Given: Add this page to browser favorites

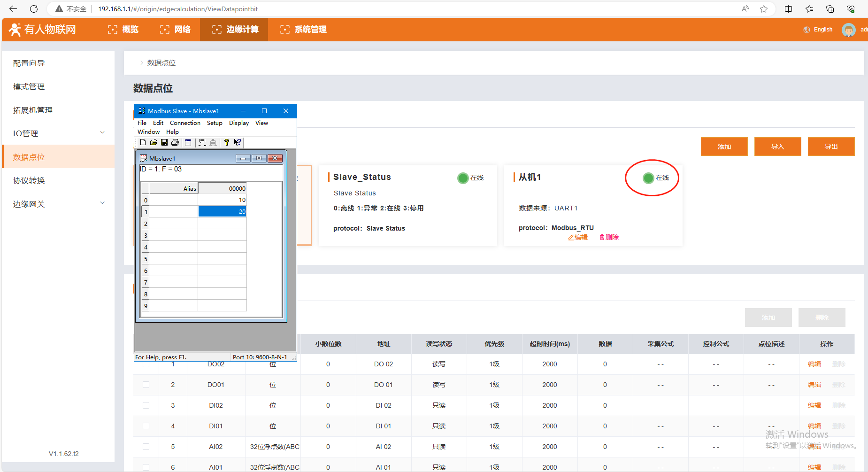Looking at the screenshot, I should 764,9.
